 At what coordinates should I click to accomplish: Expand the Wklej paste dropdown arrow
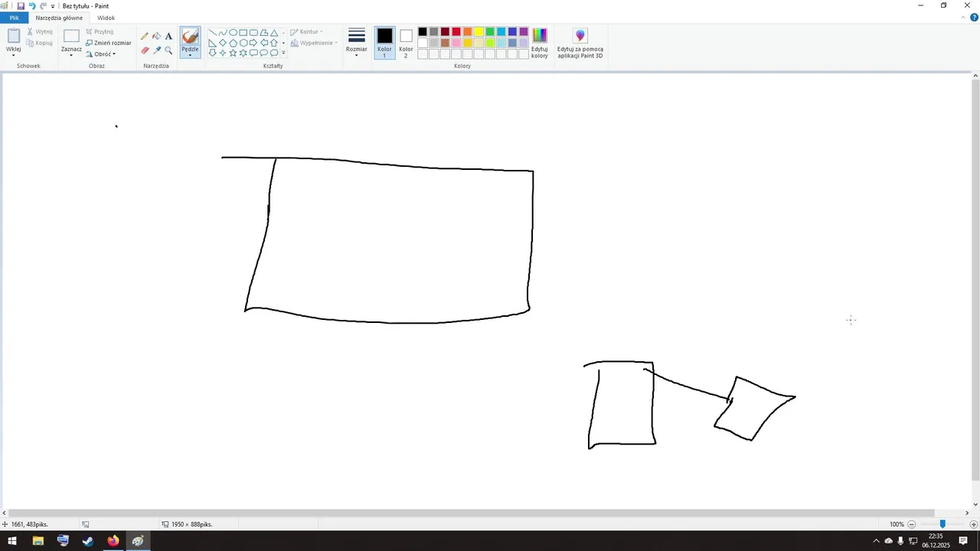pos(14,55)
